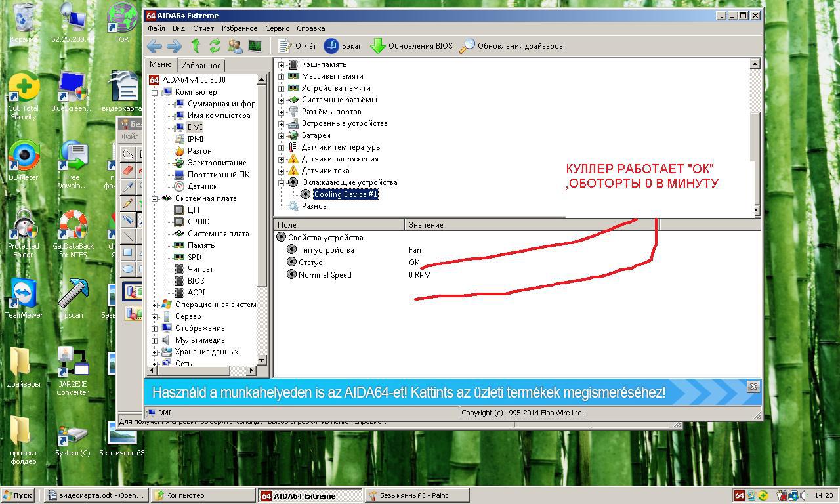
Task: Expand the Хранение данных tree node
Action: tap(155, 352)
